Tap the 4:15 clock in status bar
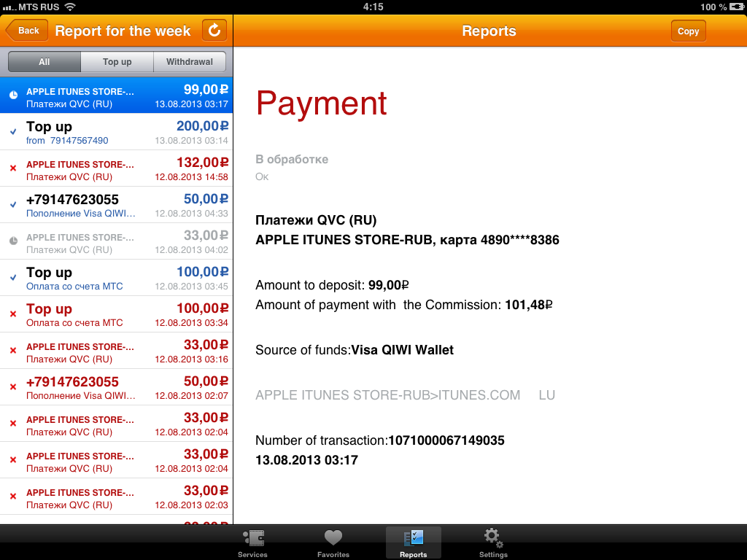The height and width of the screenshot is (560, 747). tap(373, 7)
